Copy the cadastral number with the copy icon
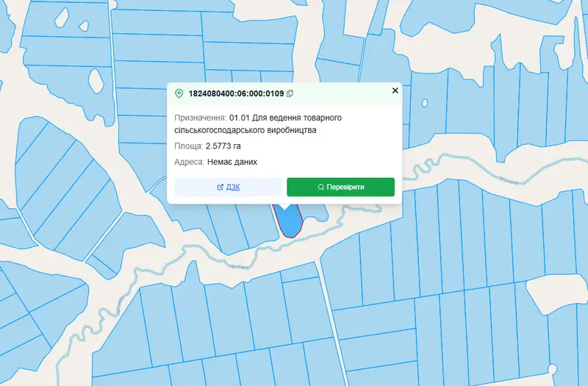The height and width of the screenshot is (386, 588). tap(290, 93)
